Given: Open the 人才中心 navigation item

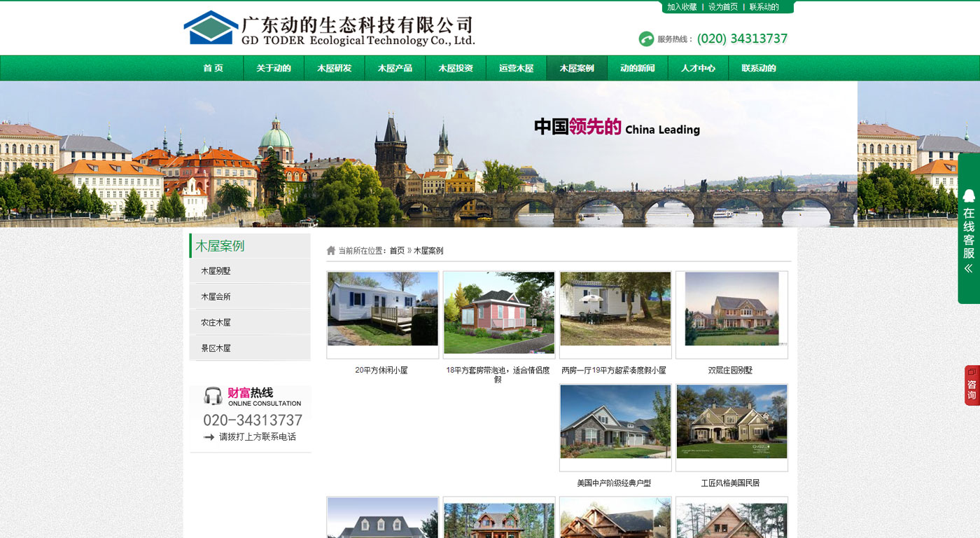Looking at the screenshot, I should (x=699, y=69).
